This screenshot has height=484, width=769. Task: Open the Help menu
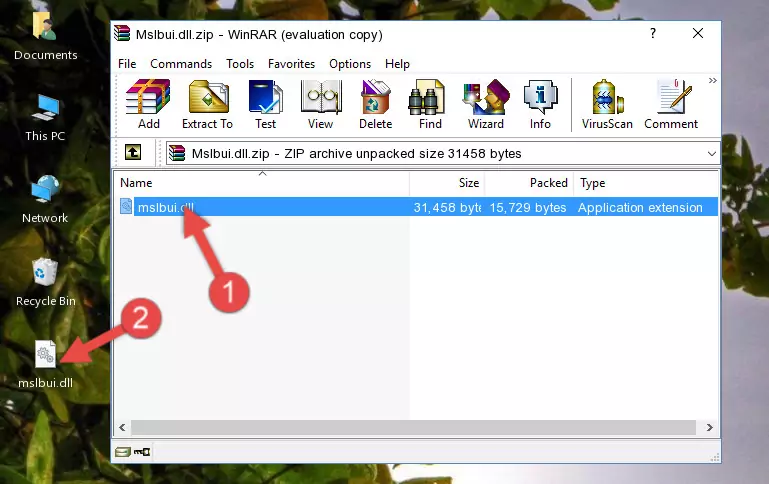[x=397, y=64]
